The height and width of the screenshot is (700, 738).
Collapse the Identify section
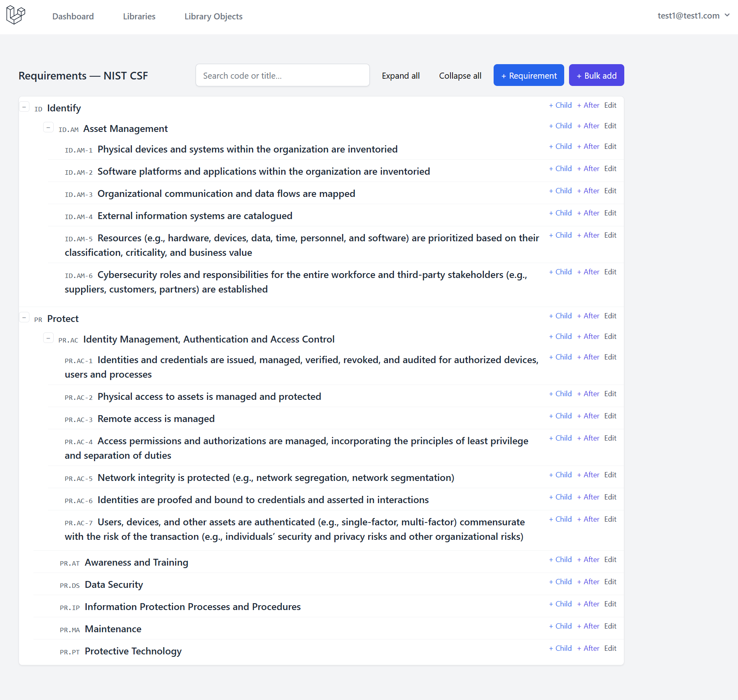pos(24,107)
